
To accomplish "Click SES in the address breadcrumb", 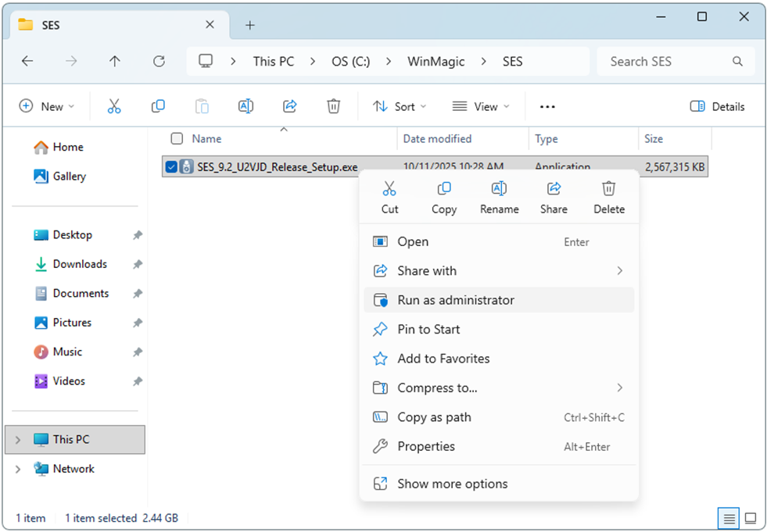I will click(x=513, y=62).
